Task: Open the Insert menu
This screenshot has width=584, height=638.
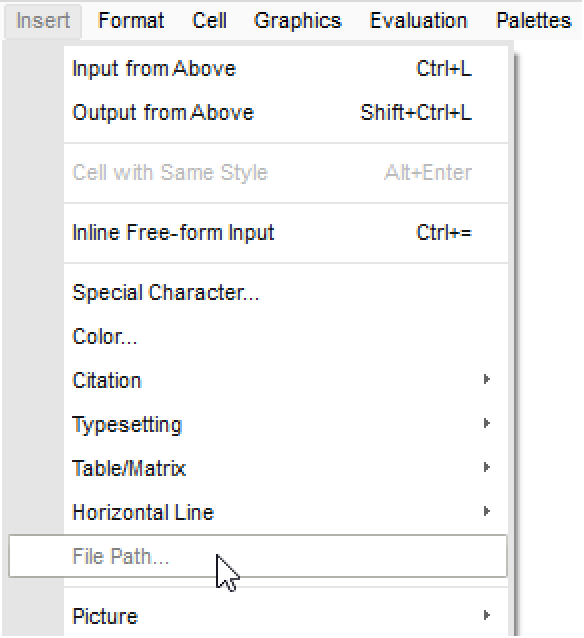Action: tap(43, 21)
